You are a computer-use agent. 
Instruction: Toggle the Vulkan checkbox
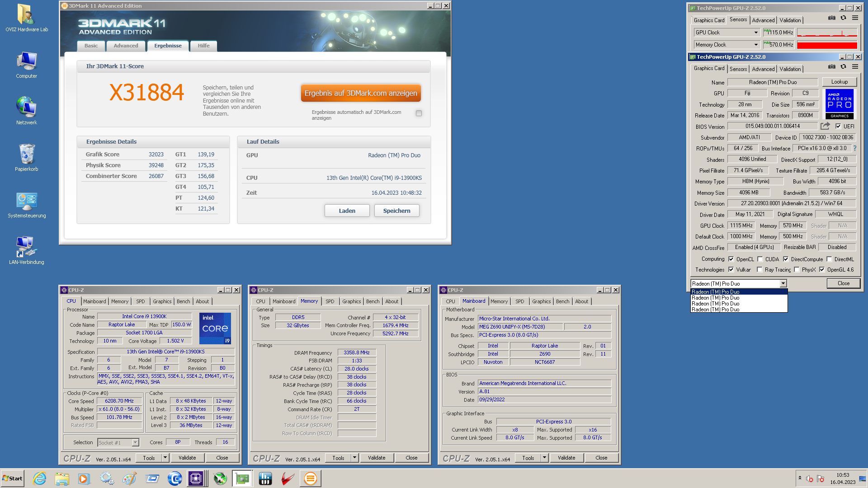point(731,270)
